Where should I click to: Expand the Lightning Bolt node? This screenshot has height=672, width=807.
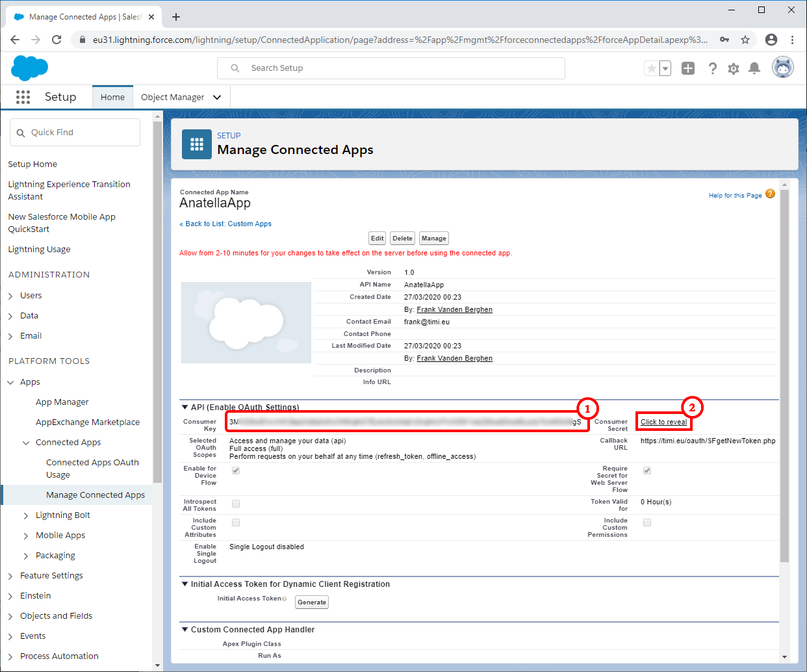tap(26, 515)
